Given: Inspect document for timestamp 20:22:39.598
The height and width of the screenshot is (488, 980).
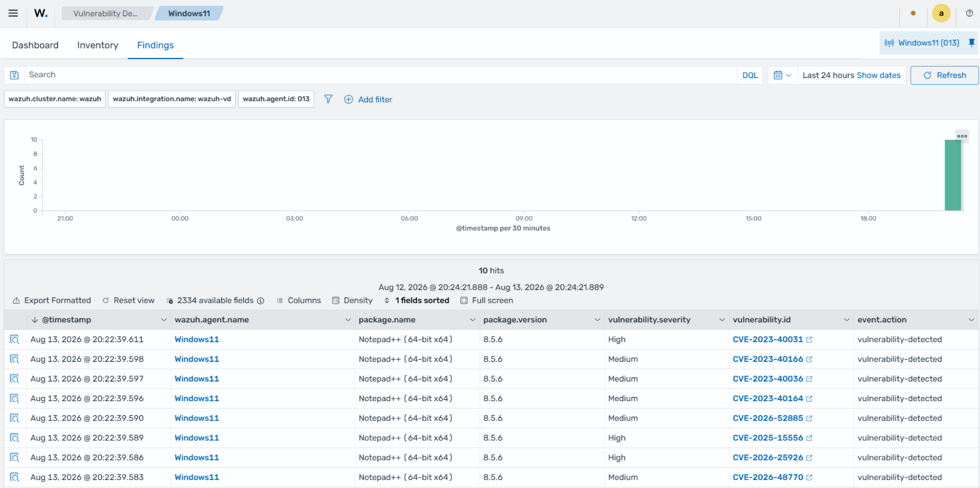Looking at the screenshot, I should click(15, 359).
